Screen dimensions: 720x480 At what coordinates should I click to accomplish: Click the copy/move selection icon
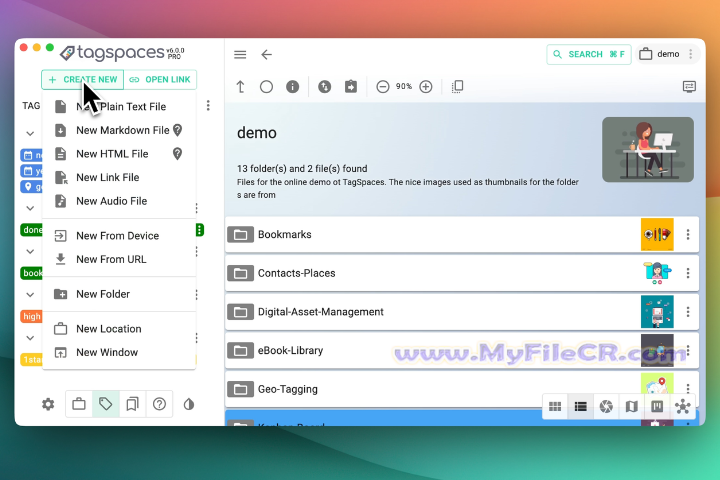point(457,86)
